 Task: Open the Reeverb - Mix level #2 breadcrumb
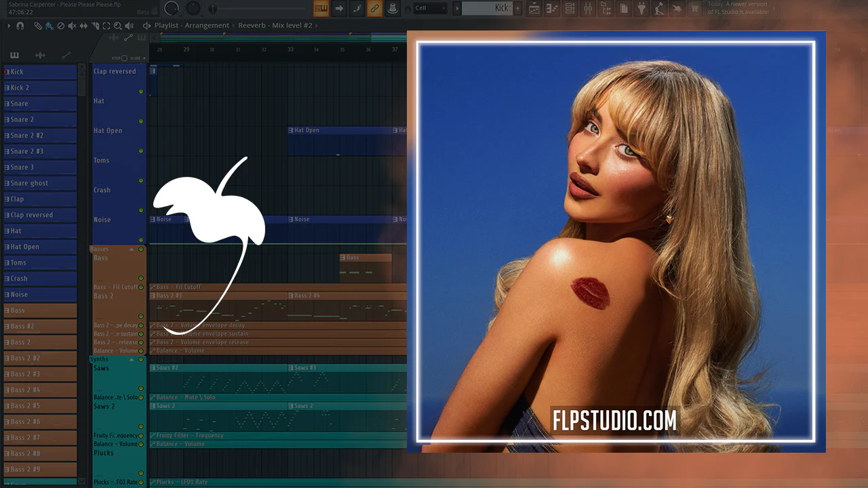275,26
